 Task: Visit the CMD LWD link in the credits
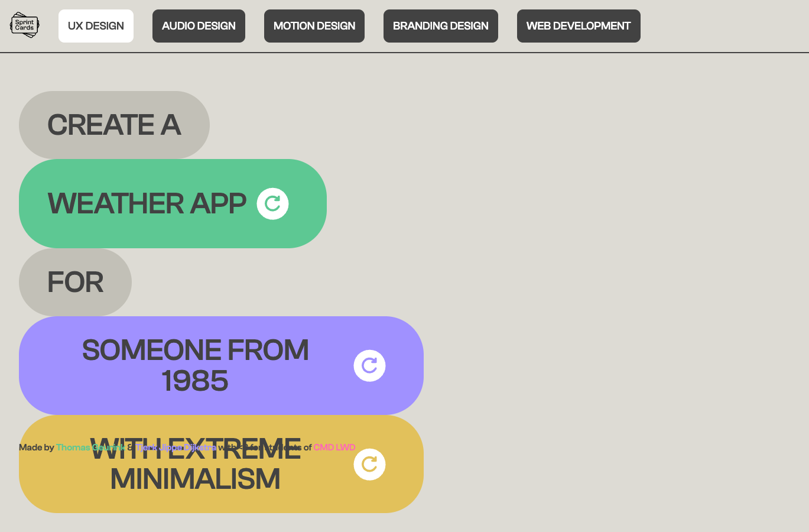pos(334,447)
